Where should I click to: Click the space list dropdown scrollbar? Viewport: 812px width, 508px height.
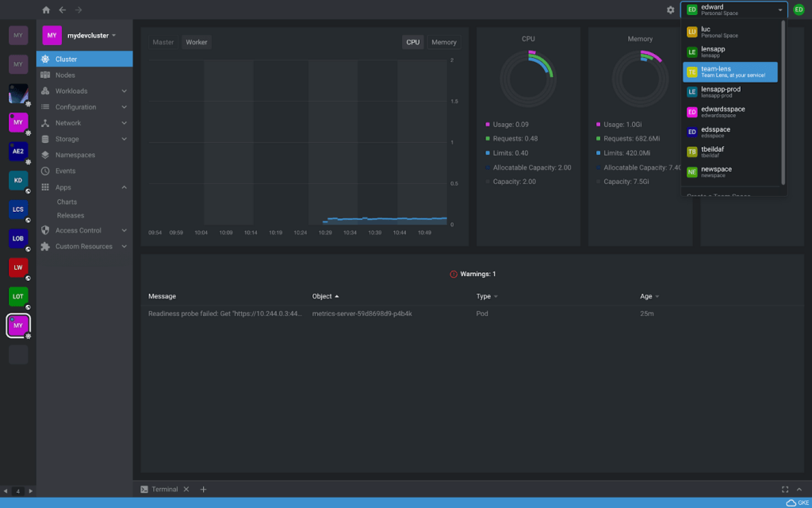[783, 102]
